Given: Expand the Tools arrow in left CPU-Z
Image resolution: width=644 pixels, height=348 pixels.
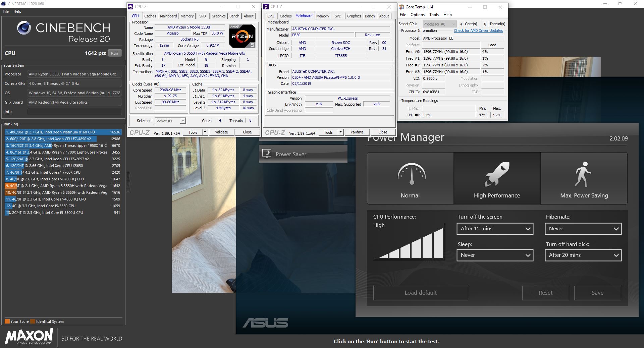Looking at the screenshot, I should pos(205,132).
